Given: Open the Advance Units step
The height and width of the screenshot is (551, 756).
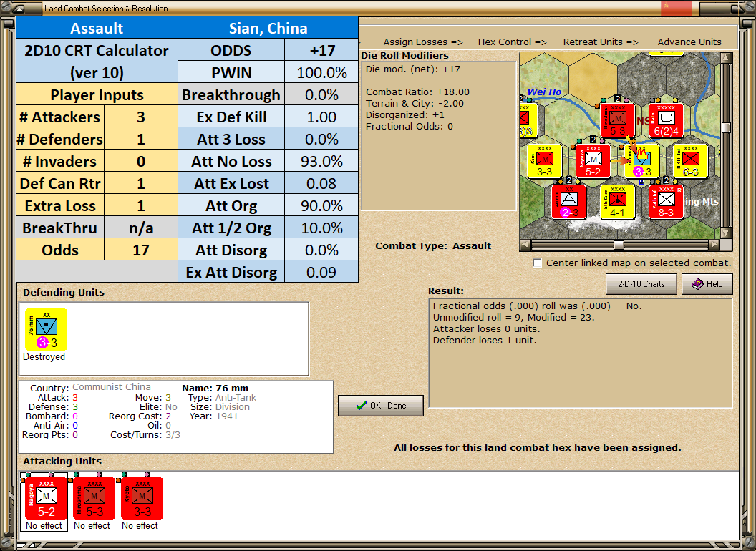Looking at the screenshot, I should point(689,42).
